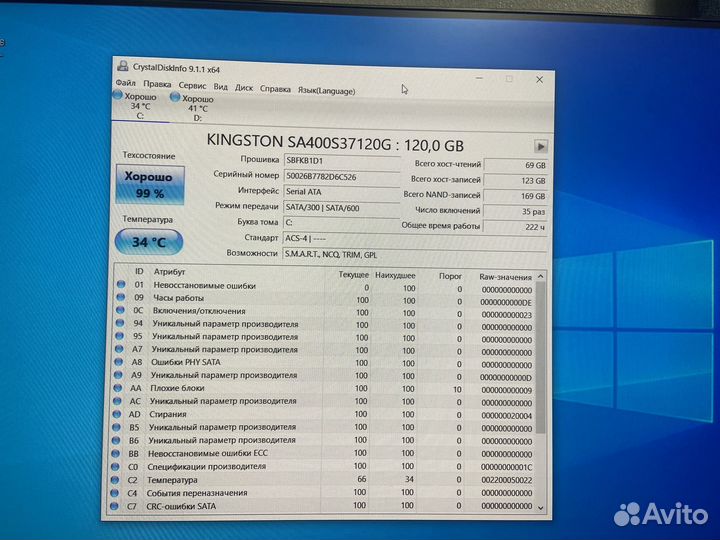Click the Текущее column header

pyautogui.click(x=354, y=275)
